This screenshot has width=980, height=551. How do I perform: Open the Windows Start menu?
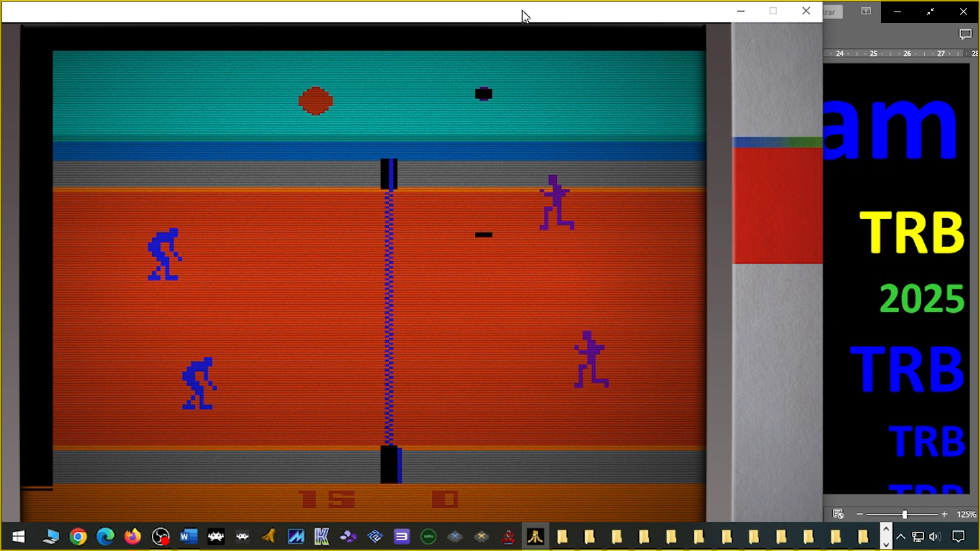click(18, 537)
